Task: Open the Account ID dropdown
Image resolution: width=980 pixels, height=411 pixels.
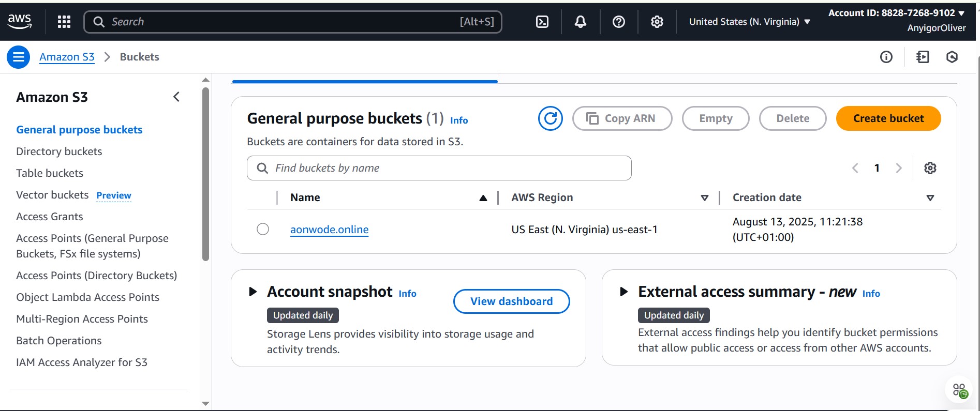Action: tap(897, 13)
